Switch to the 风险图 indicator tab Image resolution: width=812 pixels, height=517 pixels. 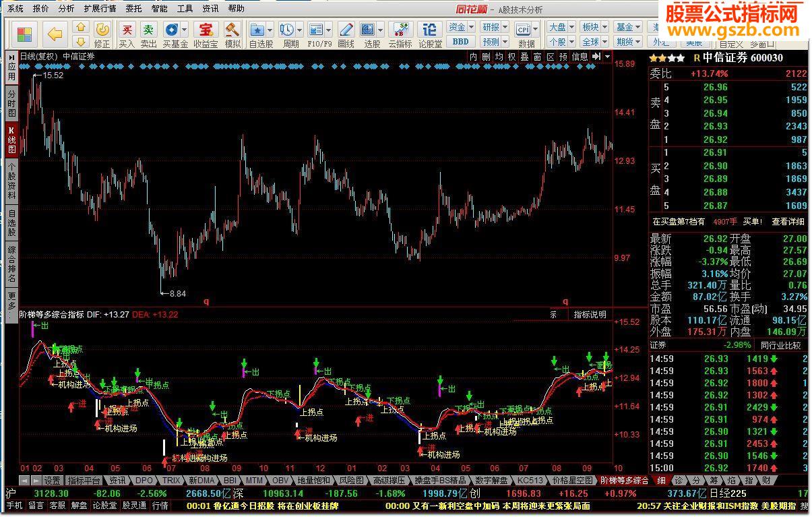(x=350, y=481)
